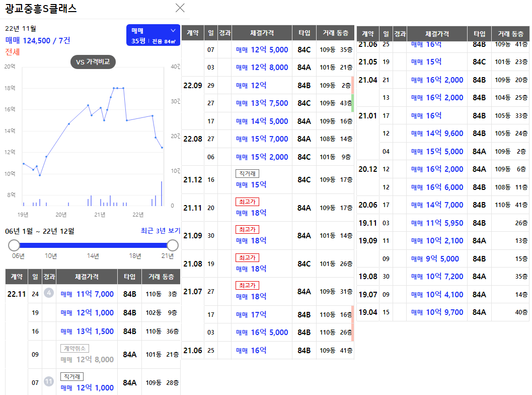Click the 06년 1월 ~ 22년 12월 range label
Screen dimensions: 532x395
pyautogui.click(x=40, y=231)
